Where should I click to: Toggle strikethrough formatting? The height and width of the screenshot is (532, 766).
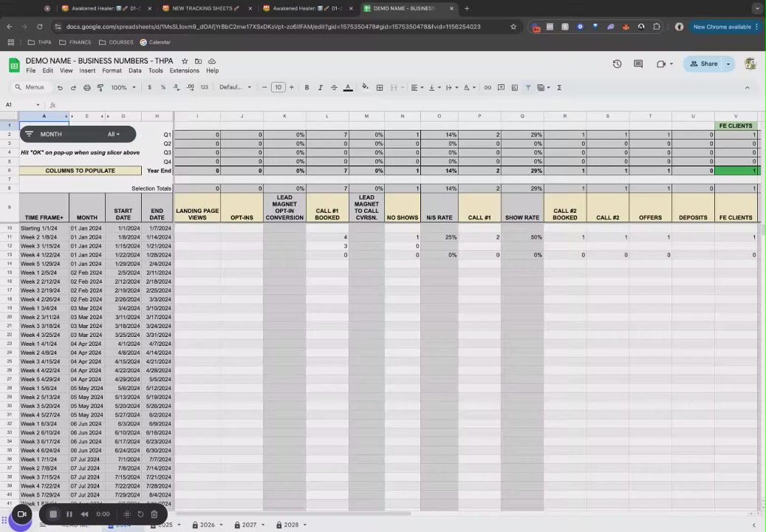(334, 87)
